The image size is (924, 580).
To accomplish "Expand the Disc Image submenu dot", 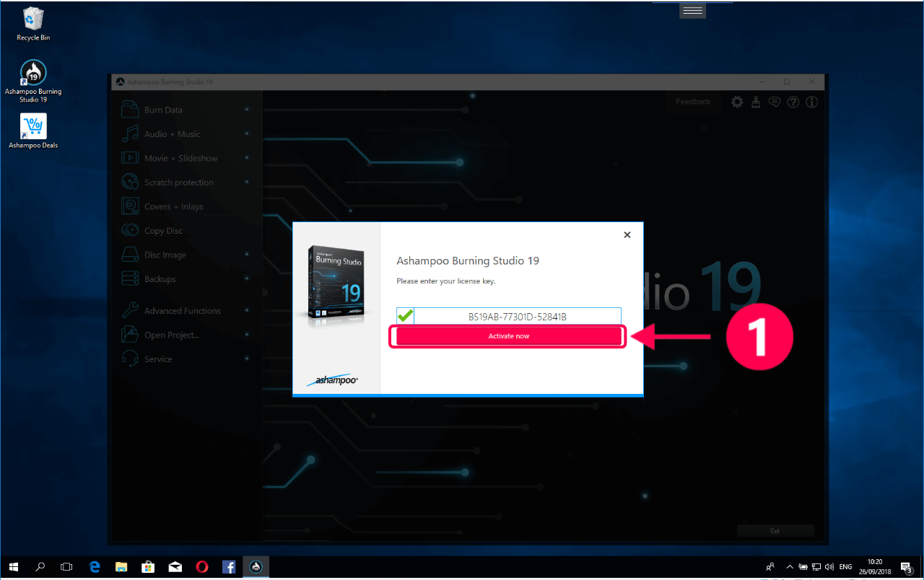I will (x=247, y=255).
